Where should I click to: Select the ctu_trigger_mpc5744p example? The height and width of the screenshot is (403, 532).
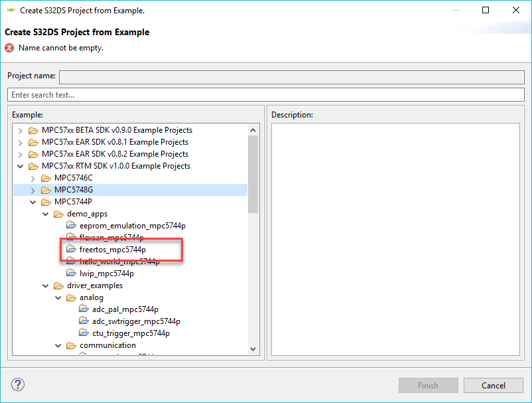click(x=131, y=333)
